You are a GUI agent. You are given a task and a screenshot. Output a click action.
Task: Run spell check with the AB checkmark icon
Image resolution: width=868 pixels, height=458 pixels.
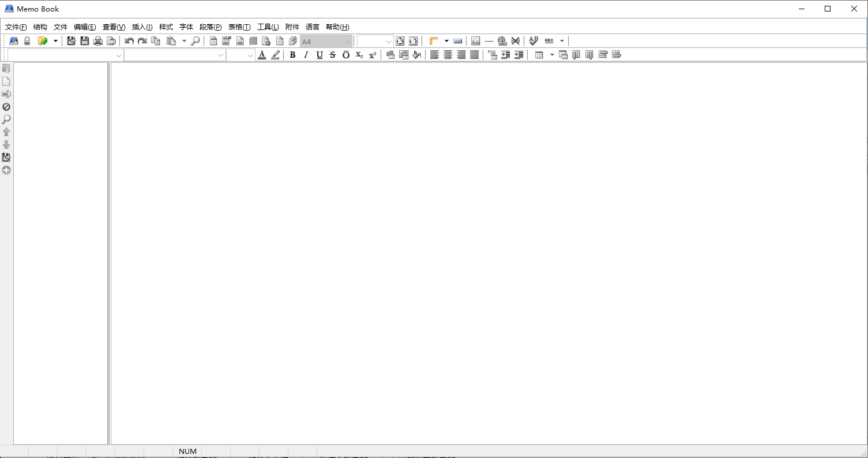point(533,41)
